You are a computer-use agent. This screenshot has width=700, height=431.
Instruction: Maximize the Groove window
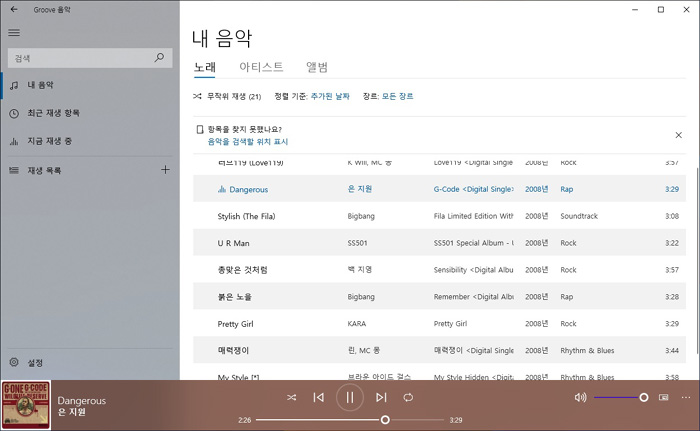661,9
